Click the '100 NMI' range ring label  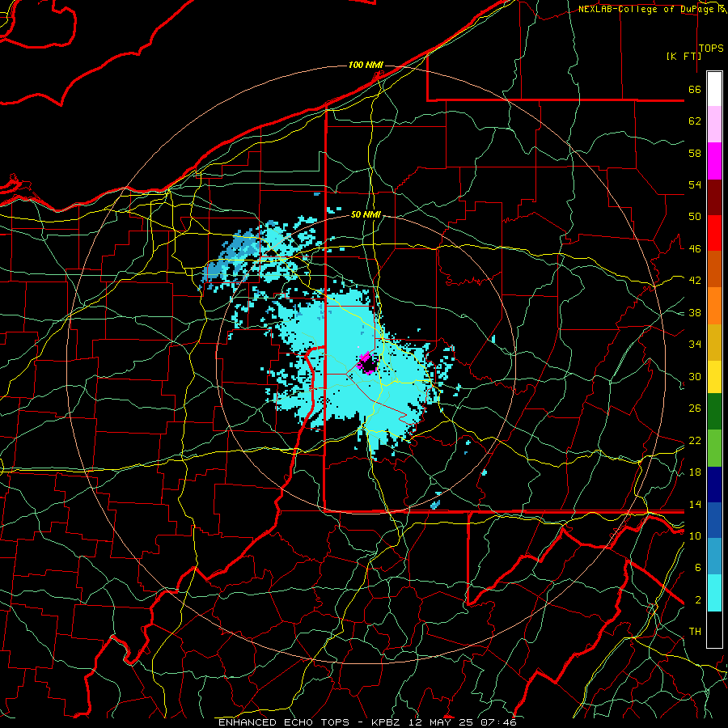(x=366, y=65)
